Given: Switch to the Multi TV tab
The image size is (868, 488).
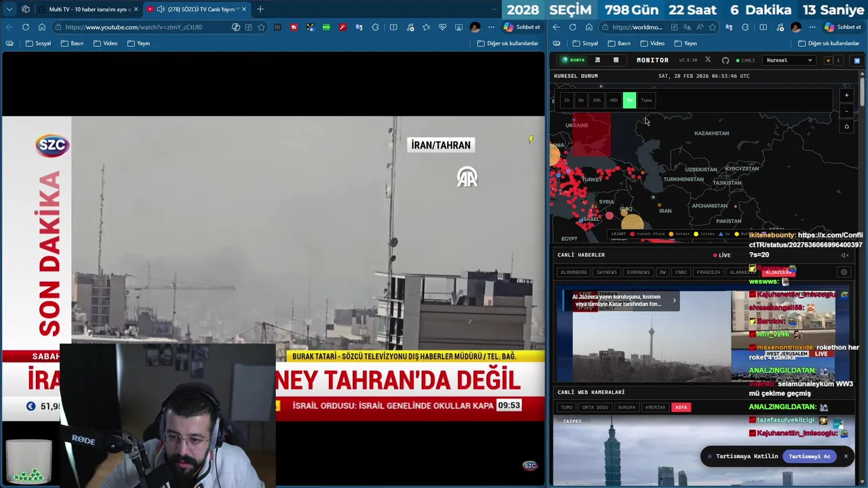Looking at the screenshot, I should (88, 9).
